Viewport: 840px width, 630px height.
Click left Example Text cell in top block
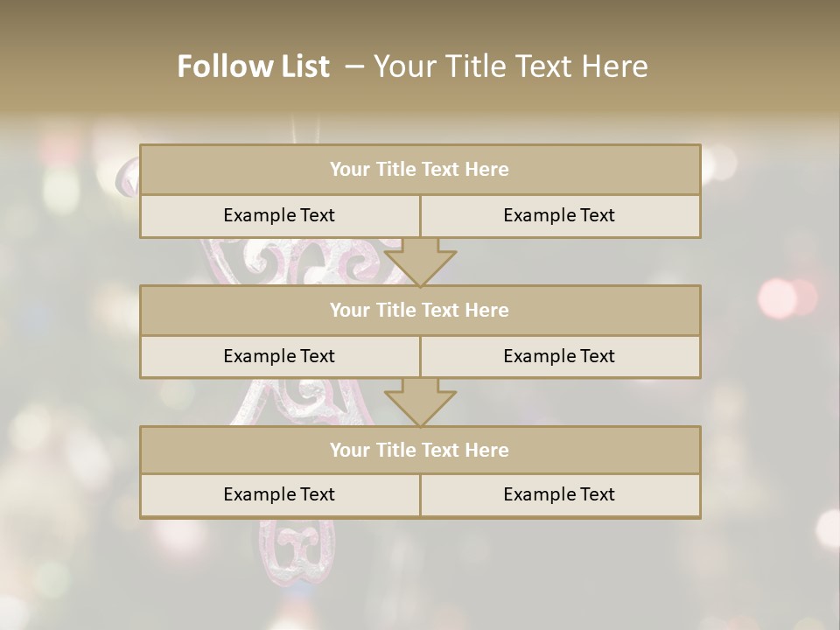tap(279, 215)
